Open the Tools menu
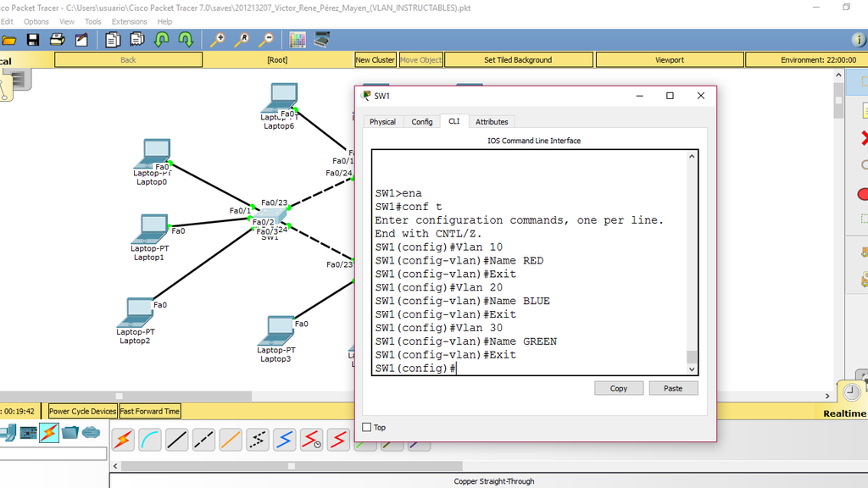This screenshot has height=488, width=868. [93, 21]
